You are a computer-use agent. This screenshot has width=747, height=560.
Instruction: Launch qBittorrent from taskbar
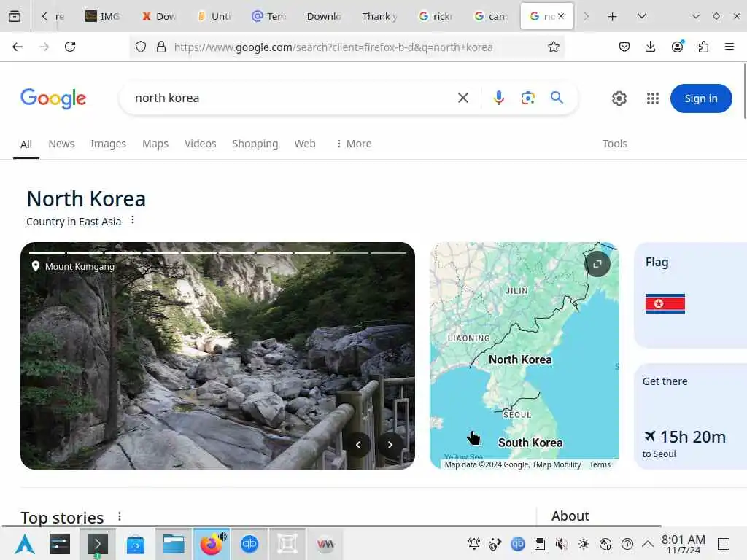249,543
